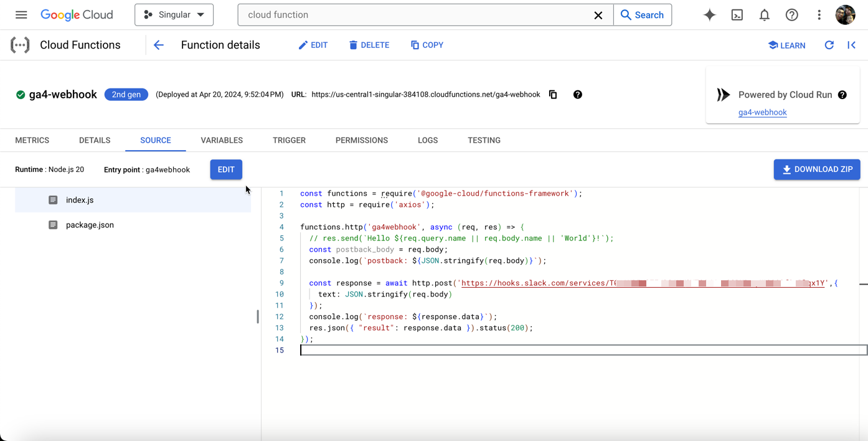This screenshot has width=868, height=441.
Task: Open the Singular project picker dropdown
Action: click(174, 15)
